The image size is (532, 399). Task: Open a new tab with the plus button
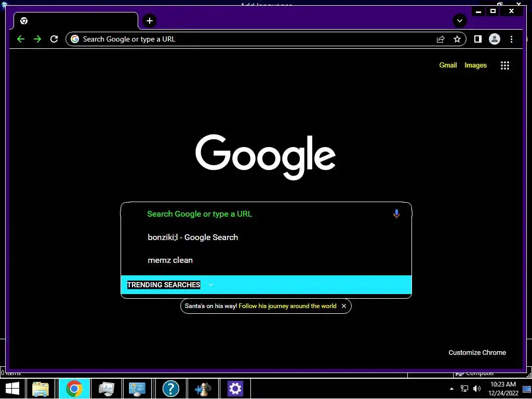coord(149,21)
